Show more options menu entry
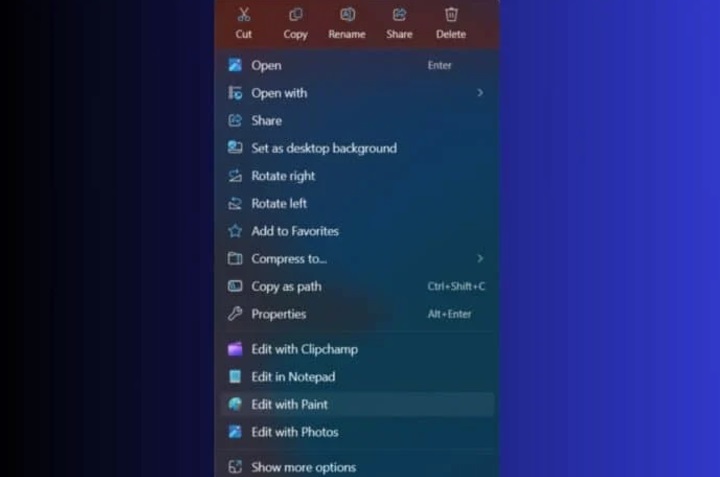Screen dimensions: 720x477 303,467
